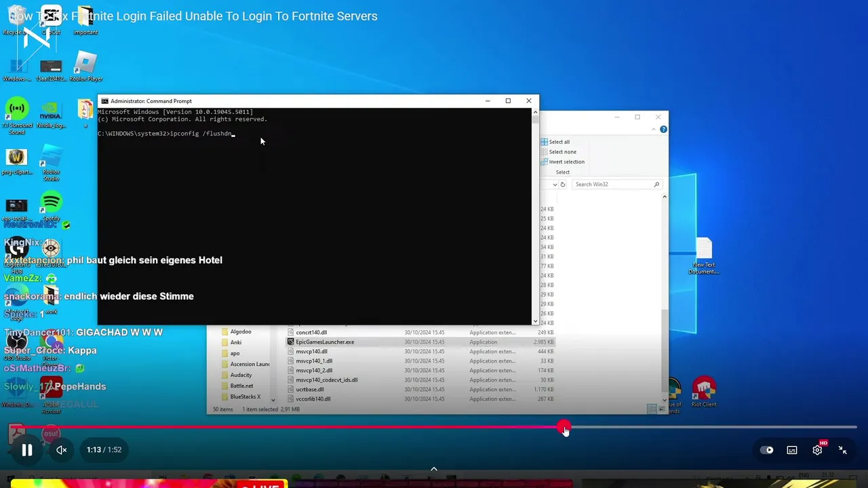Toggle the autoplay switch
The image size is (868, 488).
click(767, 450)
